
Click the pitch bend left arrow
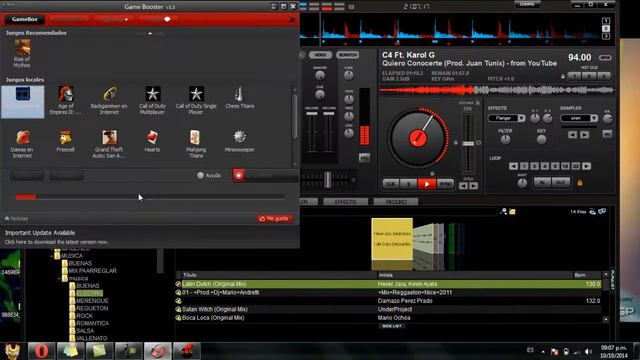point(464,186)
